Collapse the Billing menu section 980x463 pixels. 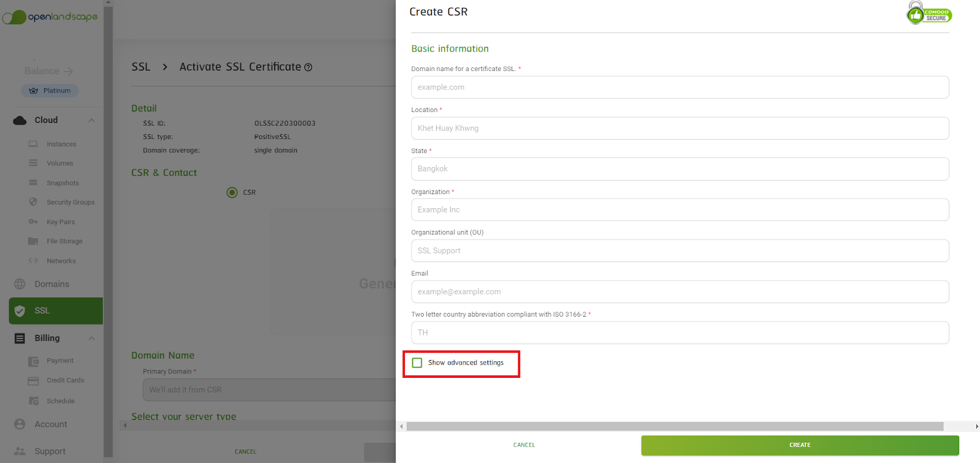pos(91,338)
